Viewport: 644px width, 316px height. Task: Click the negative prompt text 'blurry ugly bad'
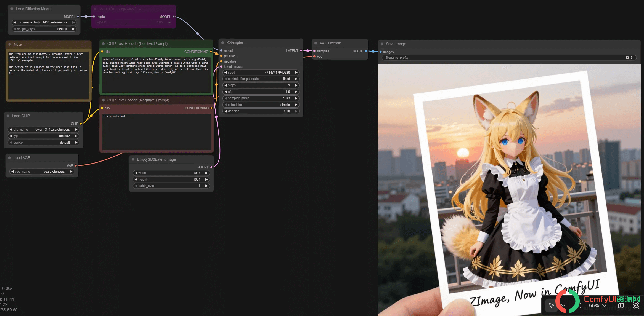[x=114, y=116]
